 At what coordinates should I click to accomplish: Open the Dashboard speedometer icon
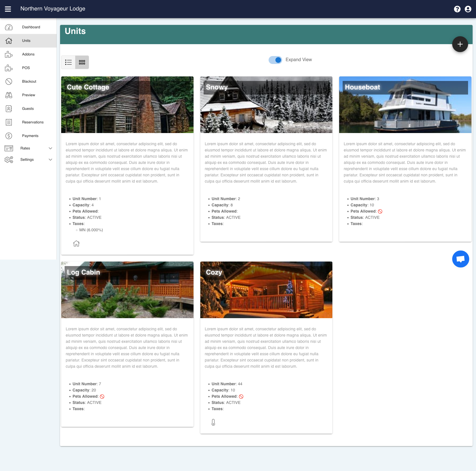(x=9, y=27)
